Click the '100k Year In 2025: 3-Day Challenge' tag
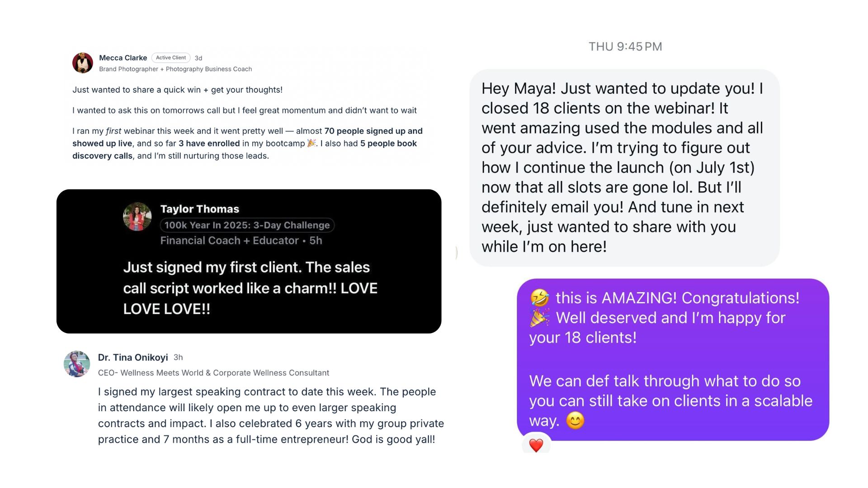This screenshot has height=488, width=868. (247, 225)
